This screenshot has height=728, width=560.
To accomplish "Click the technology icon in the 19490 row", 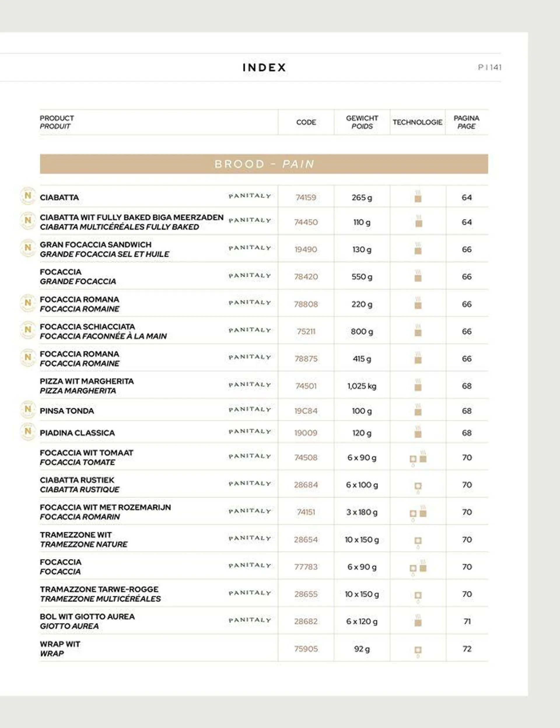I will 418,248.
